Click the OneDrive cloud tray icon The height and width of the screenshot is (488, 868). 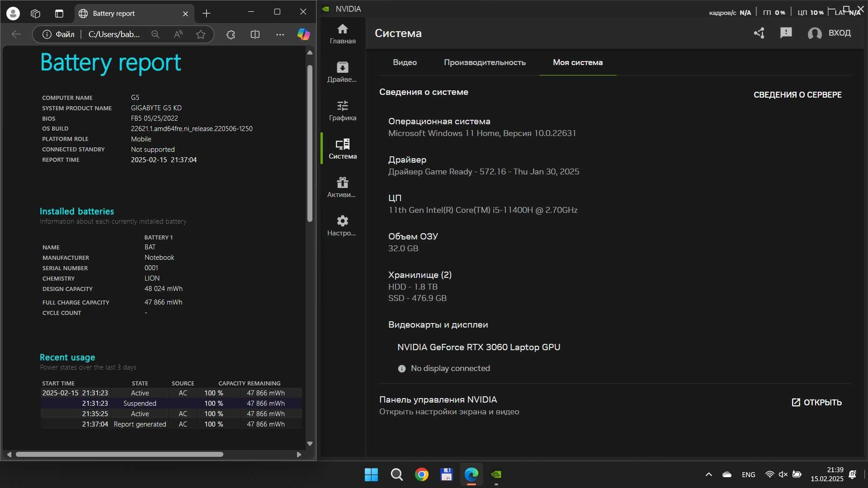pyautogui.click(x=727, y=474)
